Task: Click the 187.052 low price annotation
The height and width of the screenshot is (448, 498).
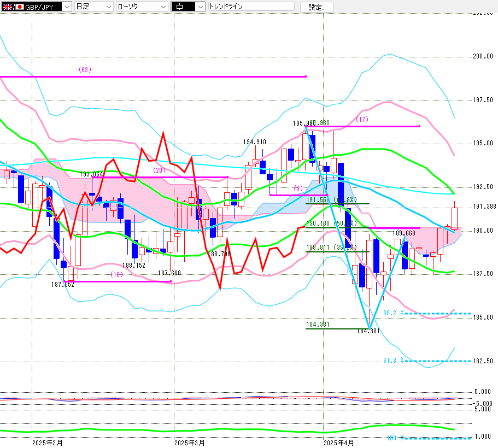Action: [62, 285]
